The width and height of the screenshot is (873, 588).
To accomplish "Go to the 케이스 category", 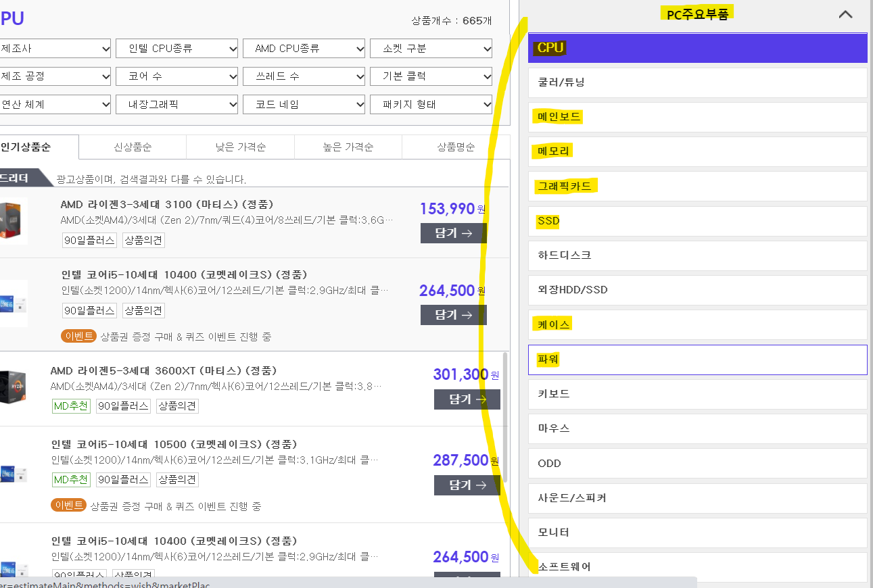I will [698, 324].
